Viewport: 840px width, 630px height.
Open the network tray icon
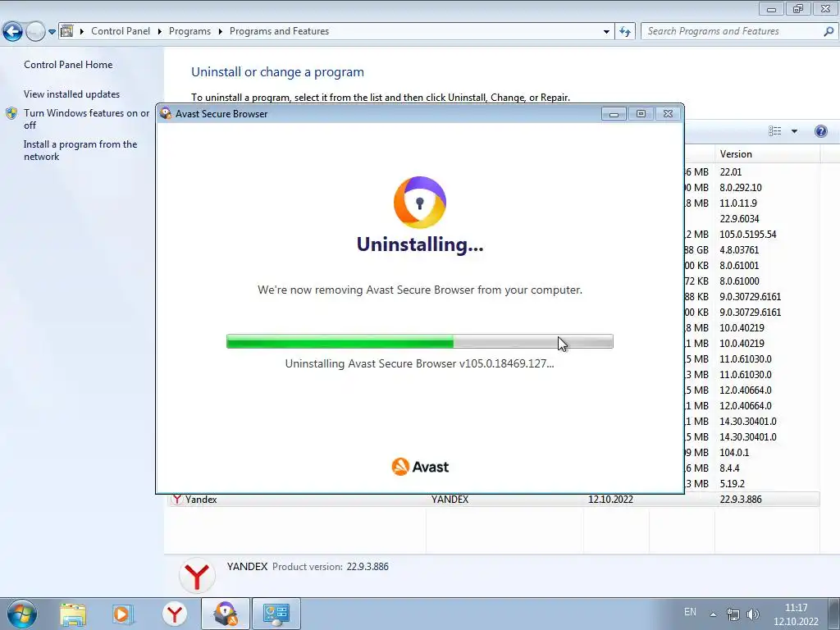point(733,614)
